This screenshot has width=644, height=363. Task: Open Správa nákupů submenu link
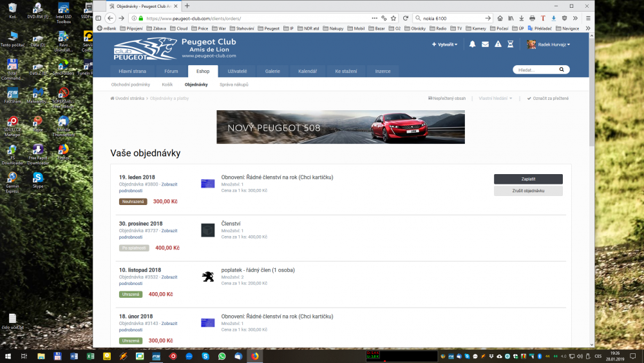pyautogui.click(x=234, y=84)
